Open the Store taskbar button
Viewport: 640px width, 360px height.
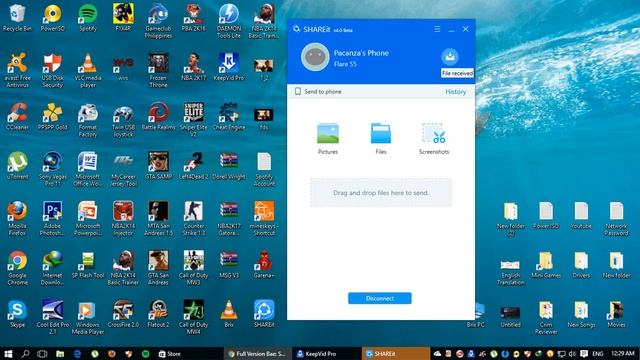(169, 353)
